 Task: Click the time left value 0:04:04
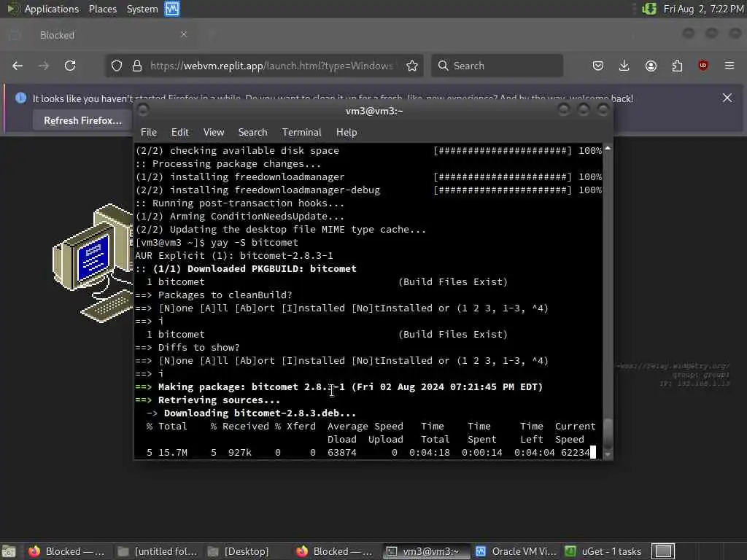coord(534,452)
